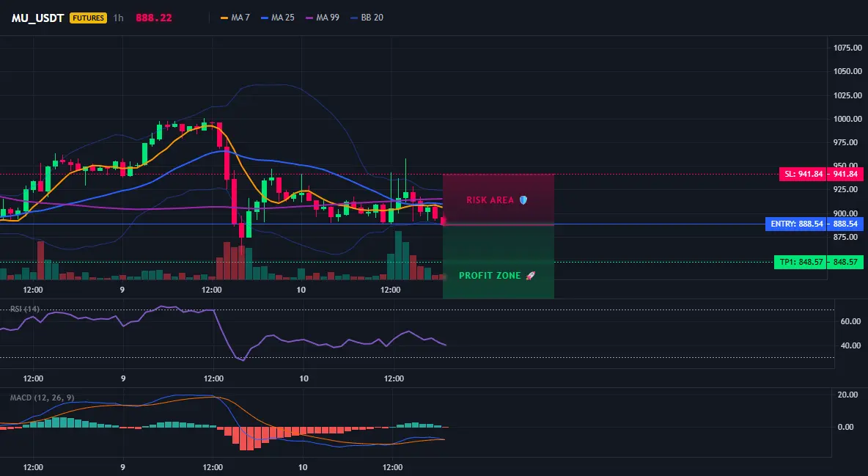The image size is (868, 476).
Task: Toggle the MA 25 legend entry
Action: (x=278, y=18)
